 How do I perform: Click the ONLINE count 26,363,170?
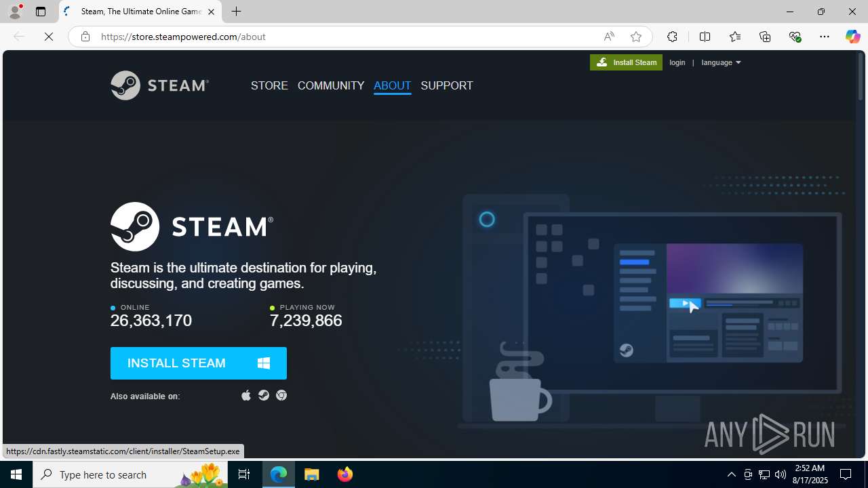click(x=151, y=321)
